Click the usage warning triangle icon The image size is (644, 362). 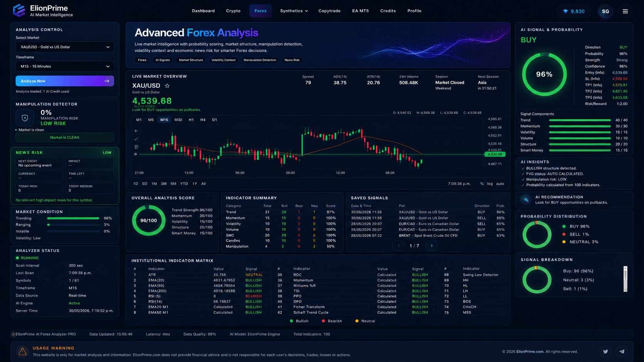[22, 351]
